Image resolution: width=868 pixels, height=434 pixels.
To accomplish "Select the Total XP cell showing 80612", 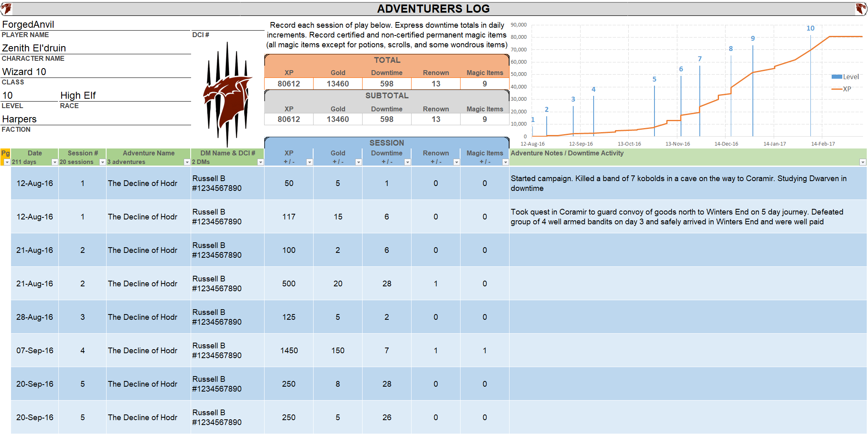I will [x=289, y=84].
